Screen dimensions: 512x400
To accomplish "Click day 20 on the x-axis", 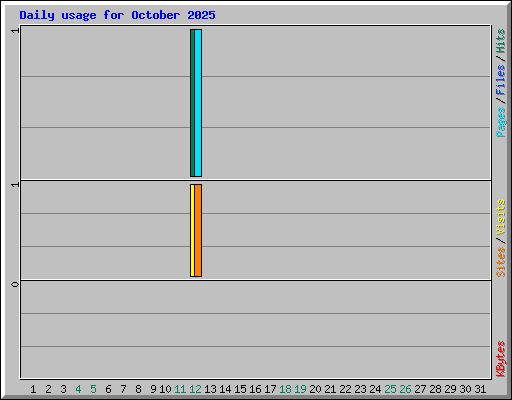I will click(x=315, y=389).
